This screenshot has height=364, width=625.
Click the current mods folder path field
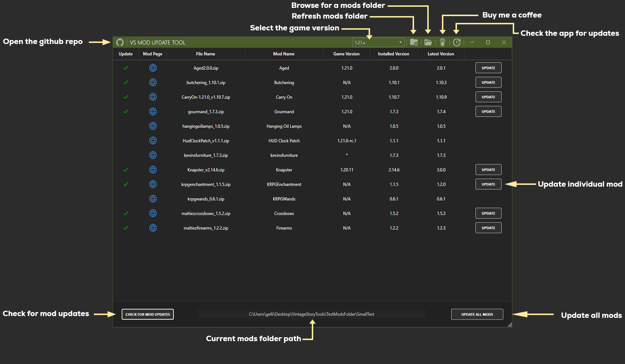coord(311,314)
